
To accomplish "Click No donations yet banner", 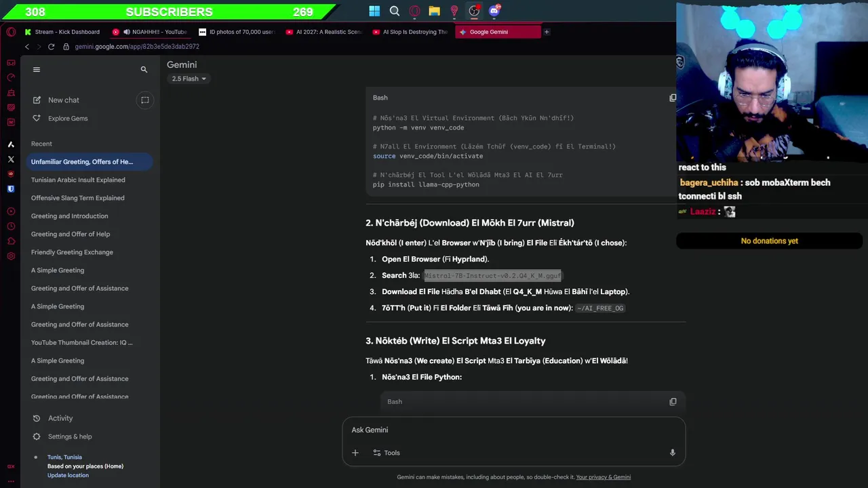I will [769, 241].
